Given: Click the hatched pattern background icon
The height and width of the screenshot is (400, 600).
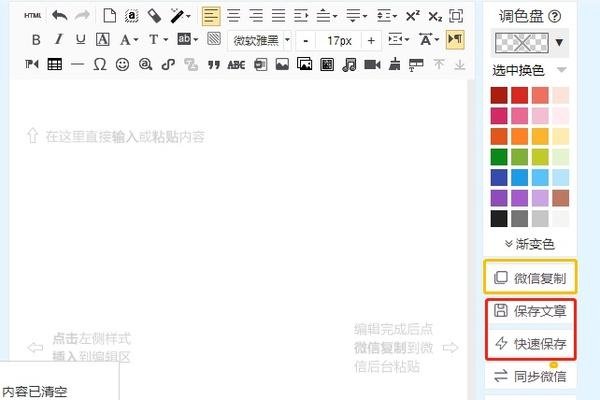Looking at the screenshot, I should coord(214,39).
